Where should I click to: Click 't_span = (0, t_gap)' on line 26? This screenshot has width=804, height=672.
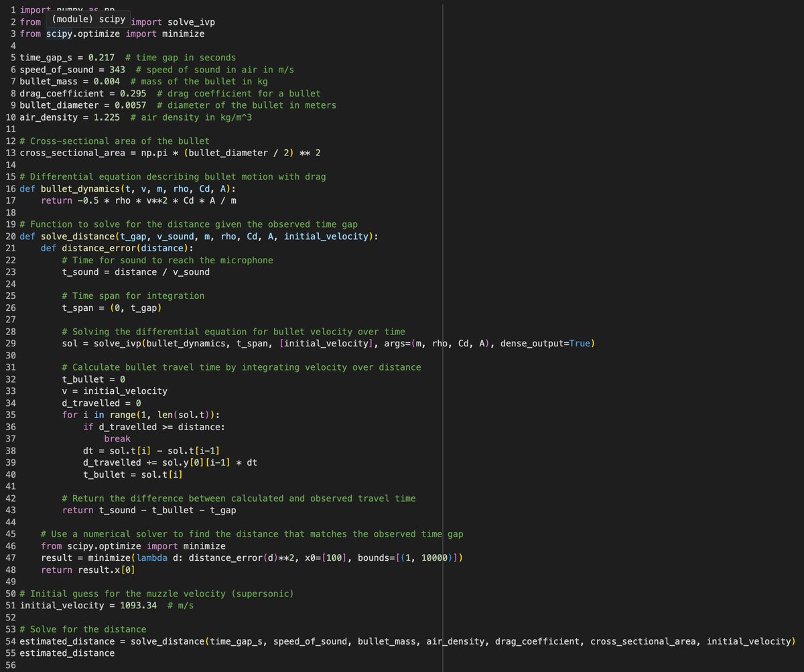click(x=112, y=308)
